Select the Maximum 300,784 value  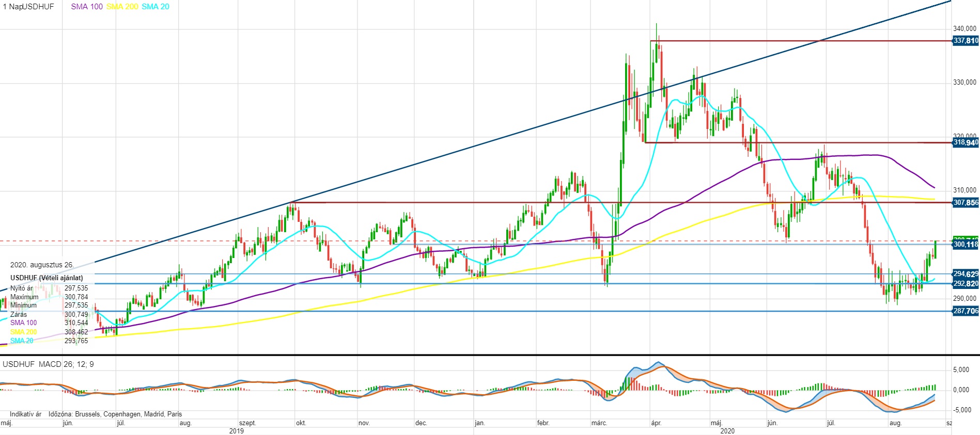tap(76, 297)
